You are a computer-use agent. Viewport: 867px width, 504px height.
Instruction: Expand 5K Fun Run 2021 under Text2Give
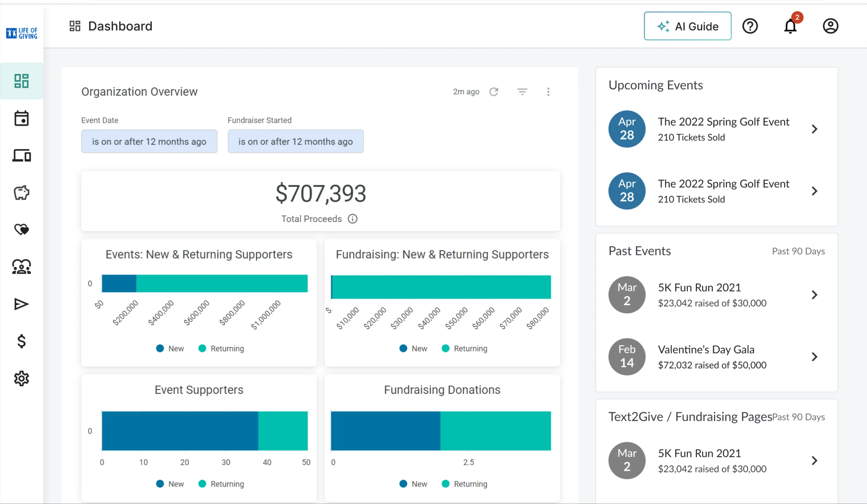point(815,461)
